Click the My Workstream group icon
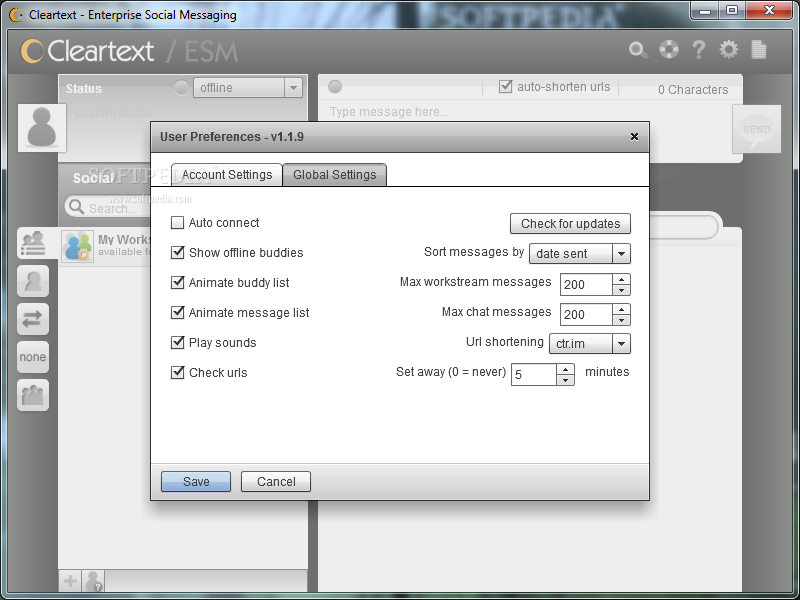Image resolution: width=800 pixels, height=600 pixels. [x=78, y=246]
